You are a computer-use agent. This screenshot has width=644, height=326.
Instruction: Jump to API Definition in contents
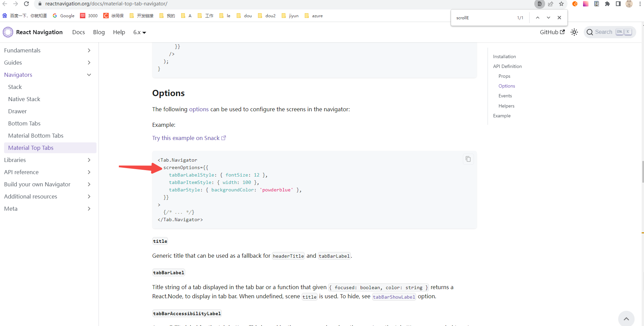507,66
